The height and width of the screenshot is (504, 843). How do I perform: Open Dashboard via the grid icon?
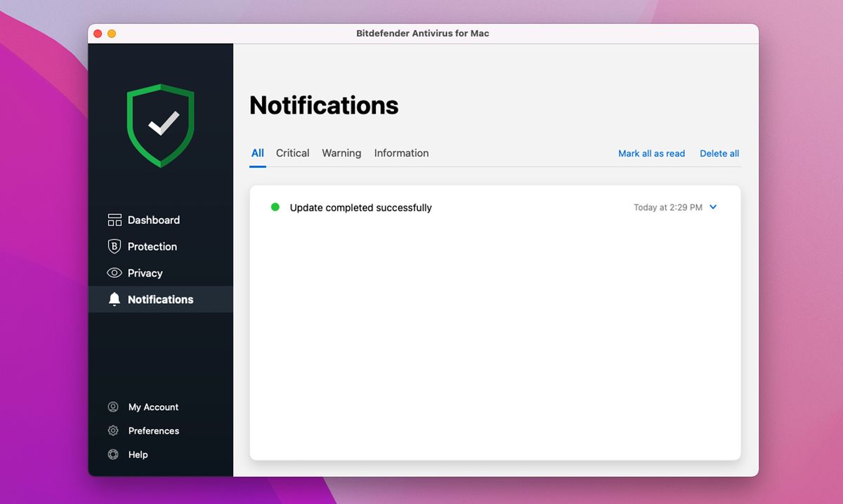tap(114, 220)
